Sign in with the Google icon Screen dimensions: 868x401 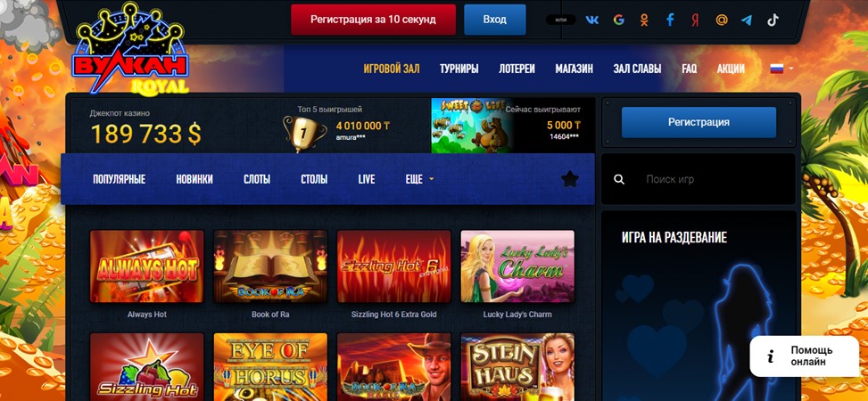(x=618, y=20)
